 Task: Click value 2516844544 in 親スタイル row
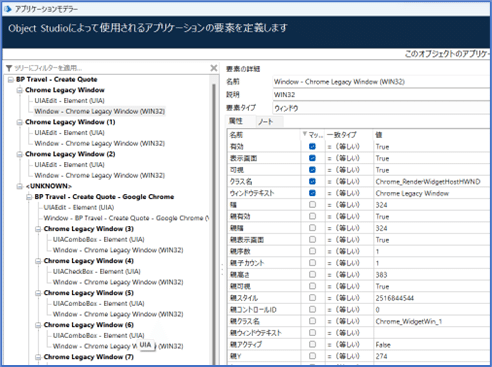pyautogui.click(x=395, y=298)
